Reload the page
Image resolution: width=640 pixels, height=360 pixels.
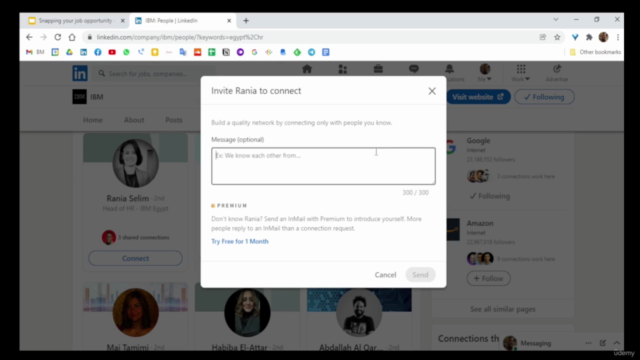click(x=58, y=37)
